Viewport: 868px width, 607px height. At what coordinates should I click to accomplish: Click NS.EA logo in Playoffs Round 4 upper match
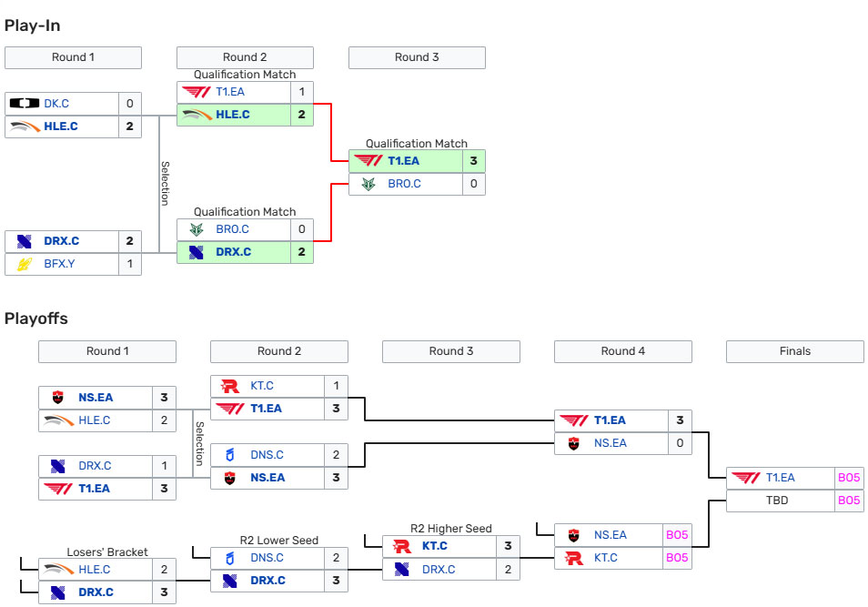coord(574,443)
